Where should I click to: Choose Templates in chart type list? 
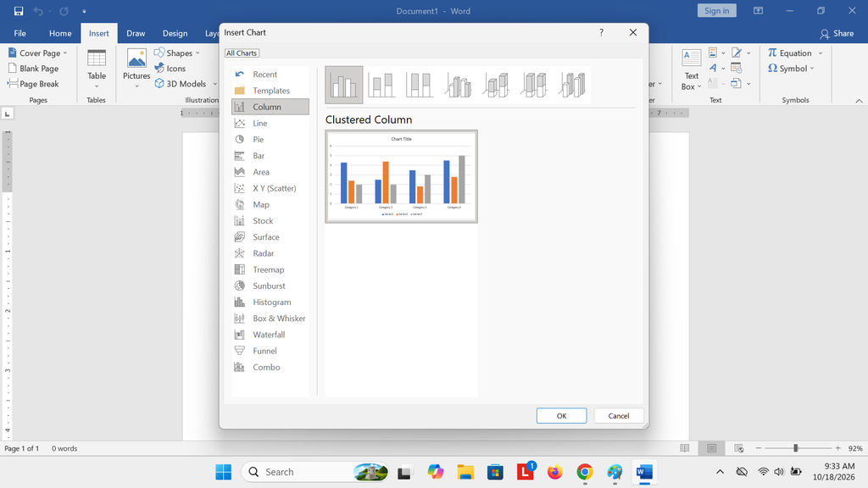point(270,91)
